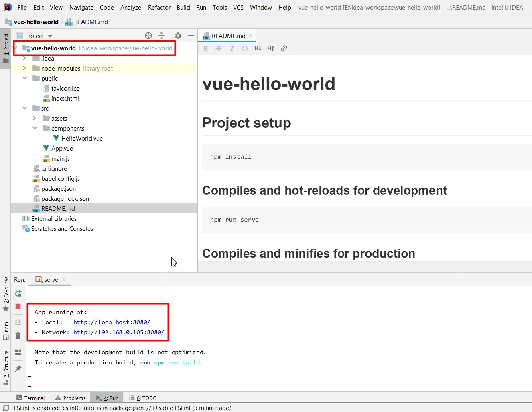This screenshot has width=532, height=412.
Task: Click the tool windows toggle in status bar
Action: click(6, 408)
